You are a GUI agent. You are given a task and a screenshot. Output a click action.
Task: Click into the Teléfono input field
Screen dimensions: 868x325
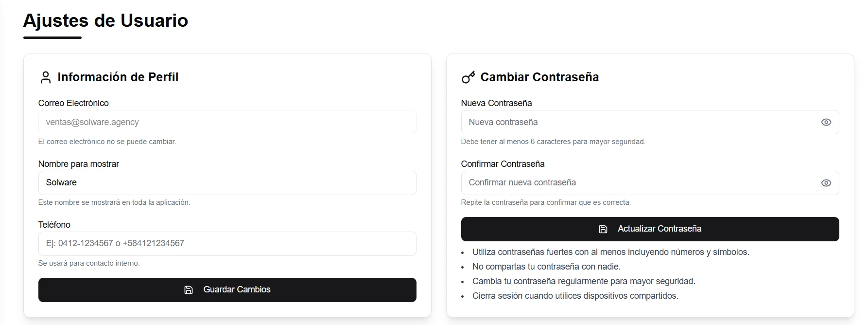[x=227, y=244]
